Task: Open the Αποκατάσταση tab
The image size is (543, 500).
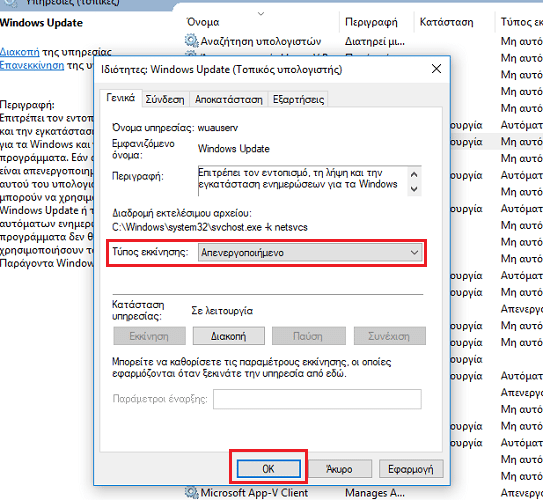Action: coord(229,99)
